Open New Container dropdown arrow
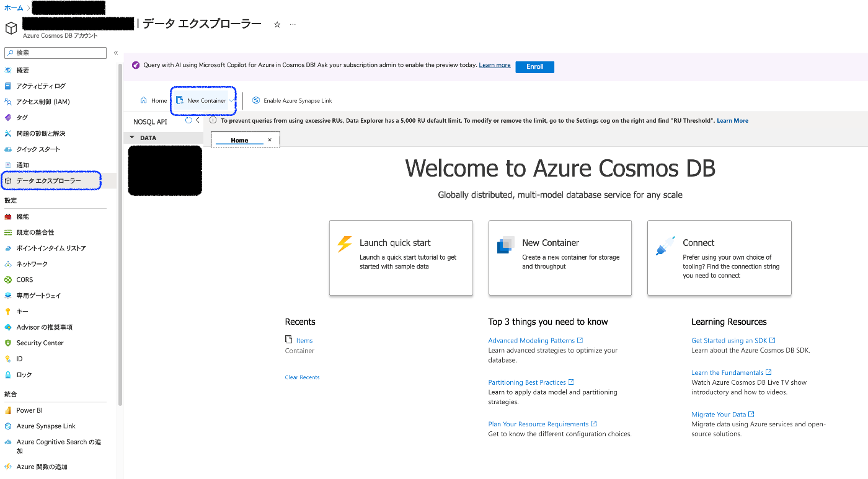Screen dimensions: 868x479 click(x=231, y=100)
